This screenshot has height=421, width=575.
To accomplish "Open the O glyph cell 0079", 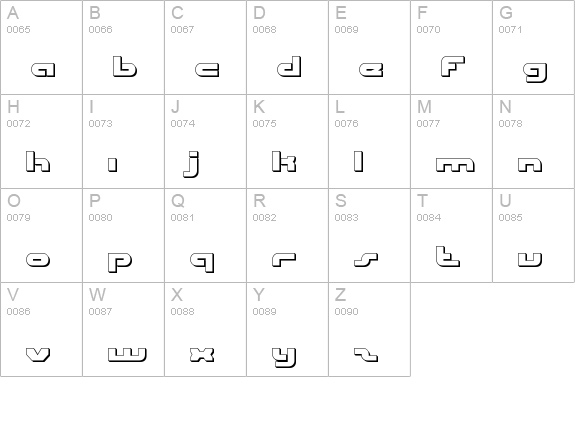I will point(41,235).
